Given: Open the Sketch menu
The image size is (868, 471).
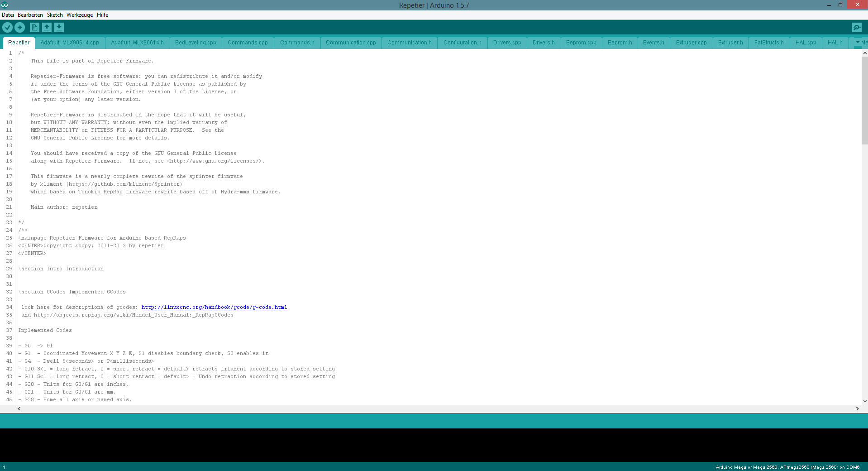Looking at the screenshot, I should coord(55,15).
